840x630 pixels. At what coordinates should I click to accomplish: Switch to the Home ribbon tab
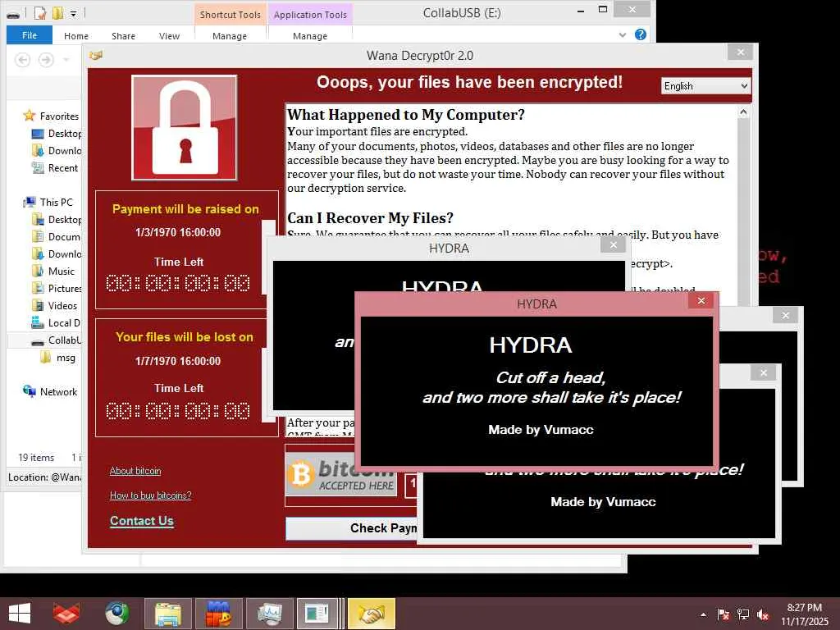point(76,36)
